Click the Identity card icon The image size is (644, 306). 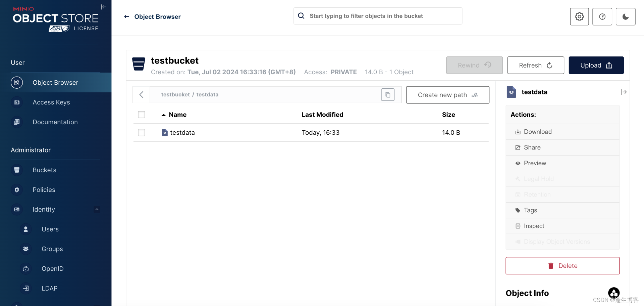click(17, 210)
